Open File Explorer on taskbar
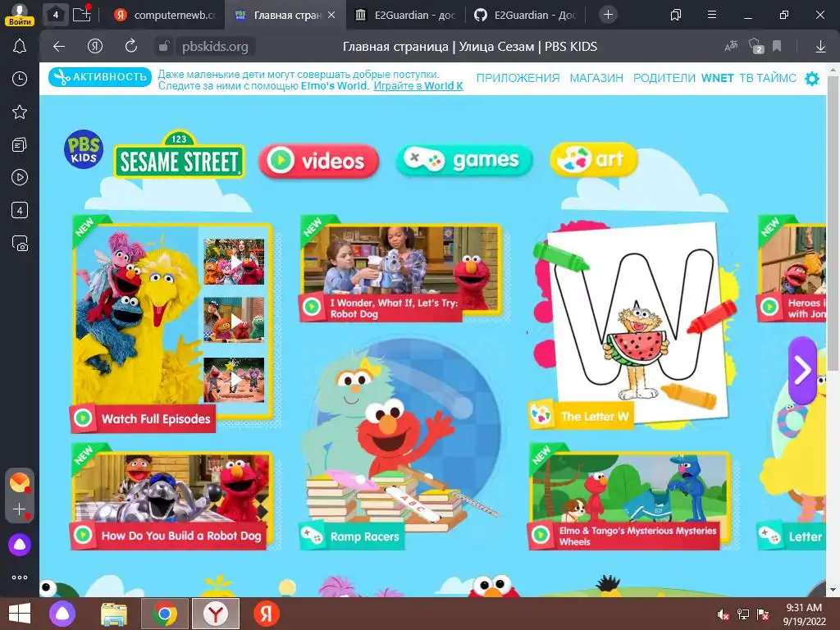This screenshot has height=630, width=840. click(x=114, y=614)
